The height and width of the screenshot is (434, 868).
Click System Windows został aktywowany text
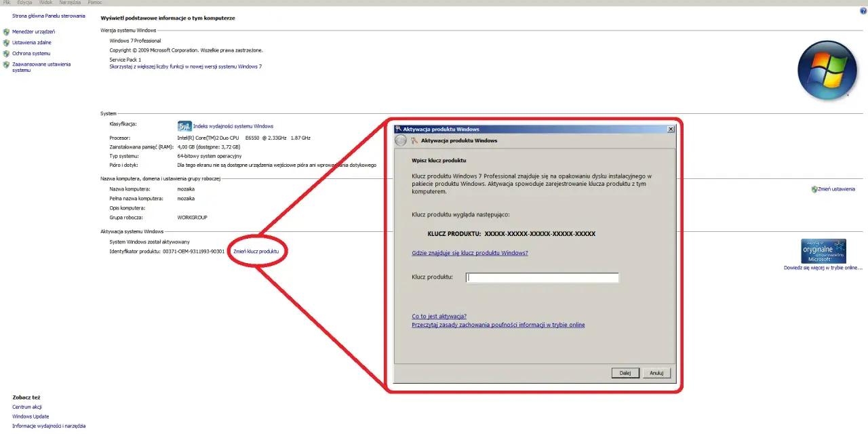click(150, 242)
